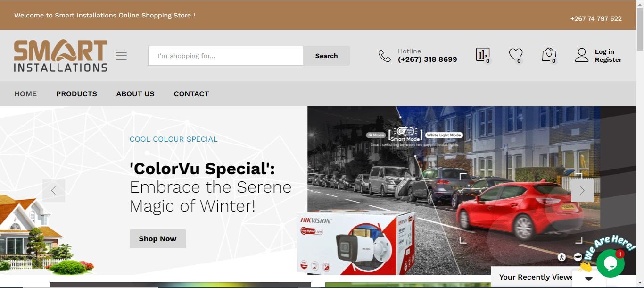Open the wishlist heart icon

[x=516, y=55]
